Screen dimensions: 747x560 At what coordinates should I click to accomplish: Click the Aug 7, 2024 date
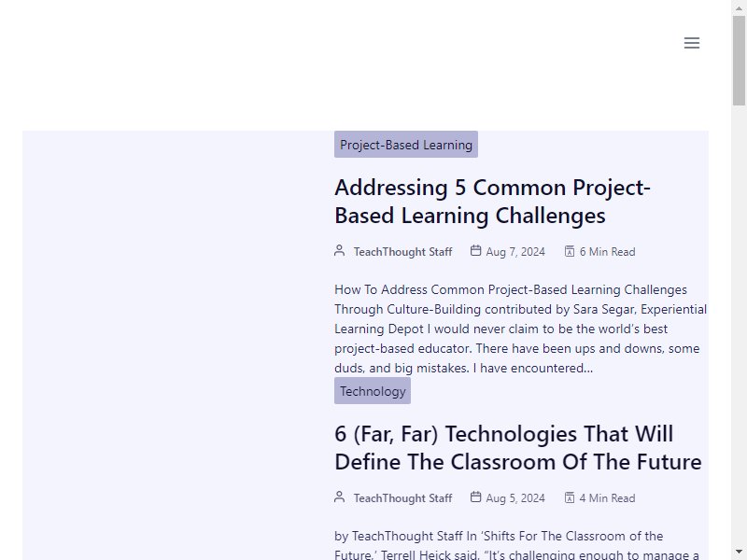tap(515, 252)
